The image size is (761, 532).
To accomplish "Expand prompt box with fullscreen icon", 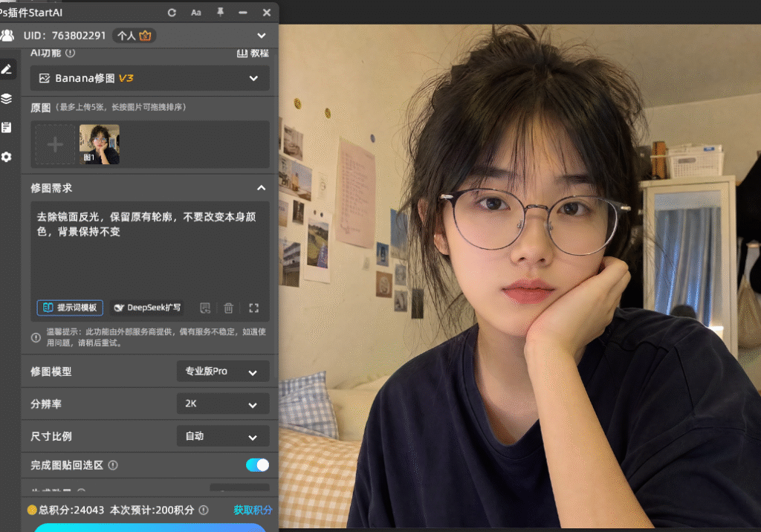I will 254,308.
